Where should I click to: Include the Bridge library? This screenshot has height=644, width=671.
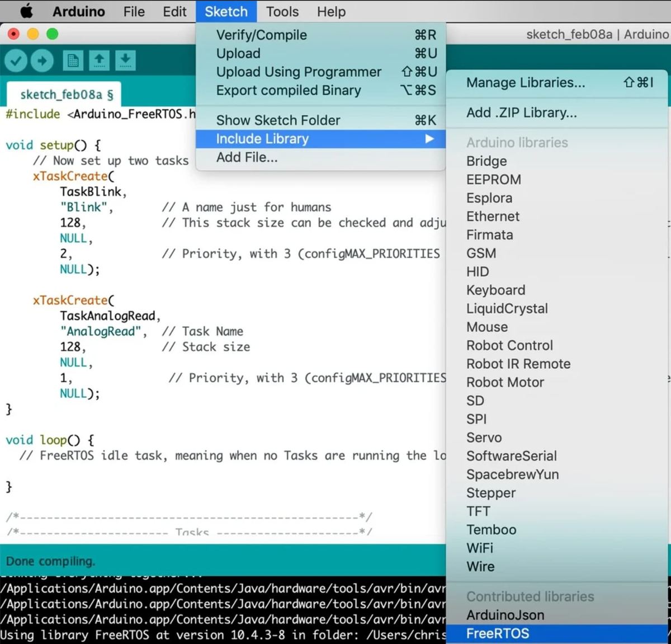coord(557,161)
